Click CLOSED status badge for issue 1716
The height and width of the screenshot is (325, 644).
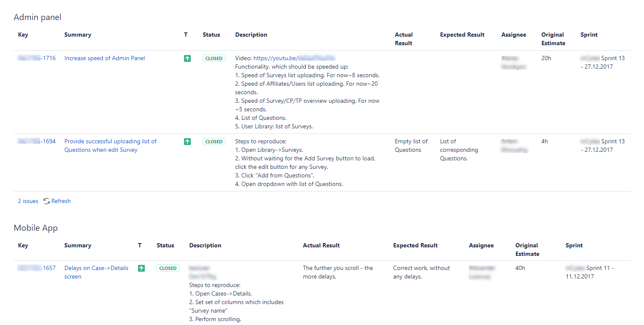[214, 58]
